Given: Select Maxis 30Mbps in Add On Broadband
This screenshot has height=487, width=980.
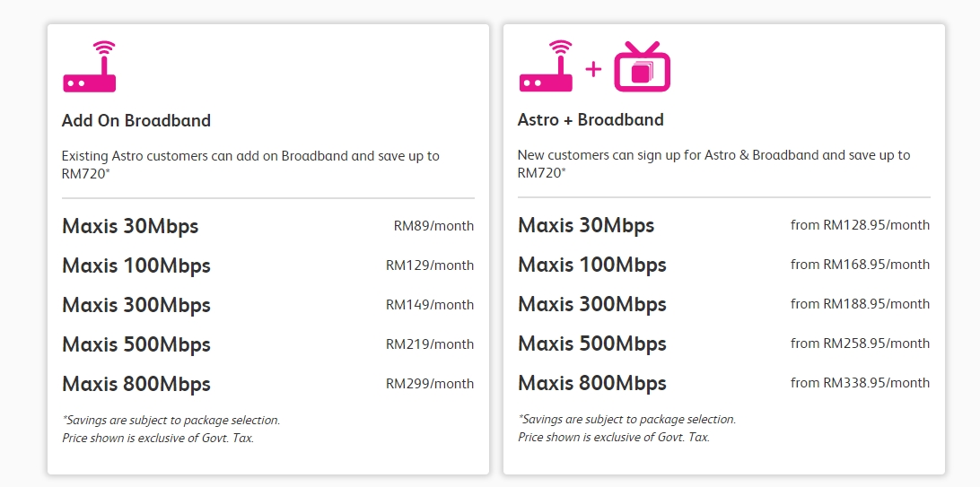Looking at the screenshot, I should [130, 226].
